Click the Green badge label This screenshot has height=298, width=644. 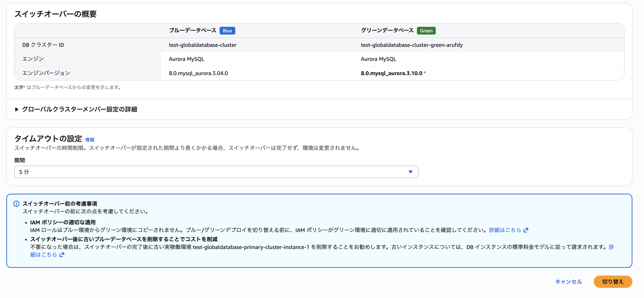[x=426, y=30]
